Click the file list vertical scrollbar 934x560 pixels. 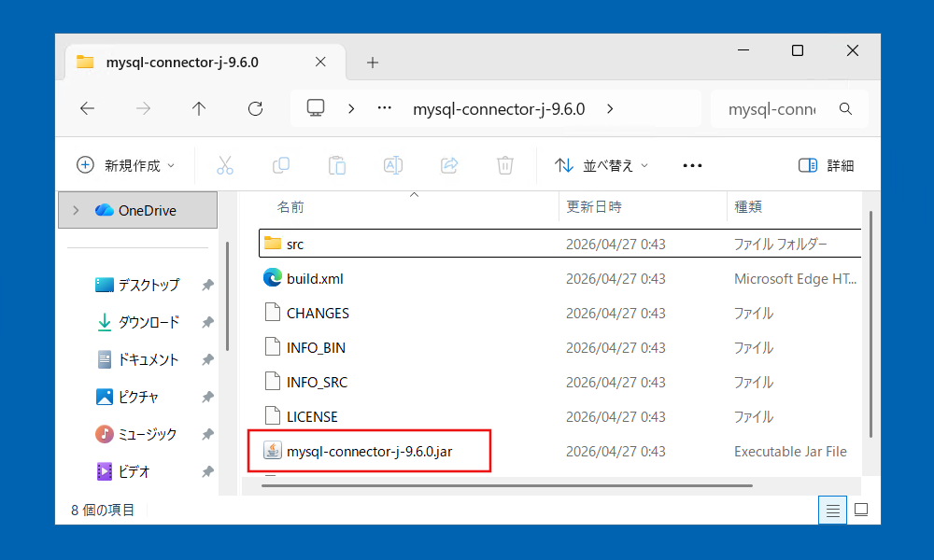870,325
